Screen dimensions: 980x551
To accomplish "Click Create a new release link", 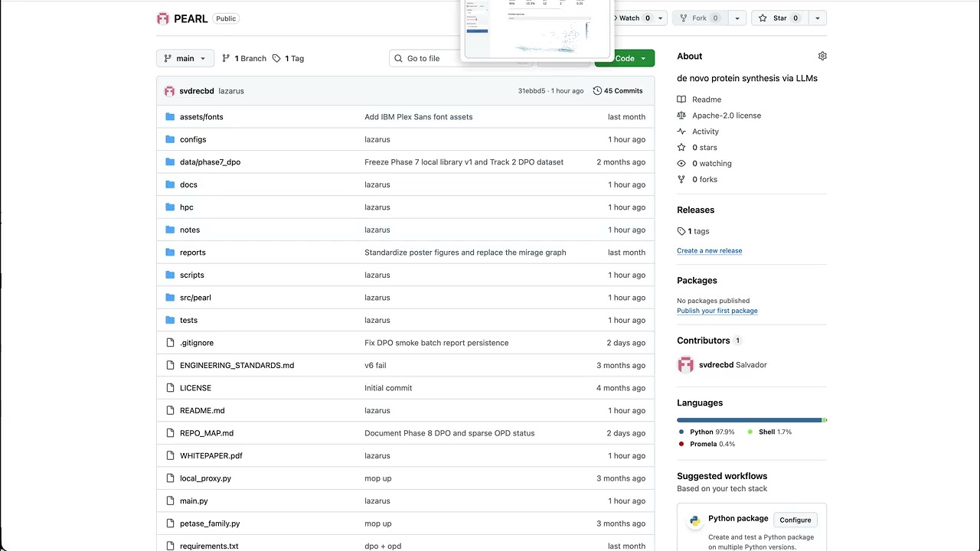I will (709, 251).
